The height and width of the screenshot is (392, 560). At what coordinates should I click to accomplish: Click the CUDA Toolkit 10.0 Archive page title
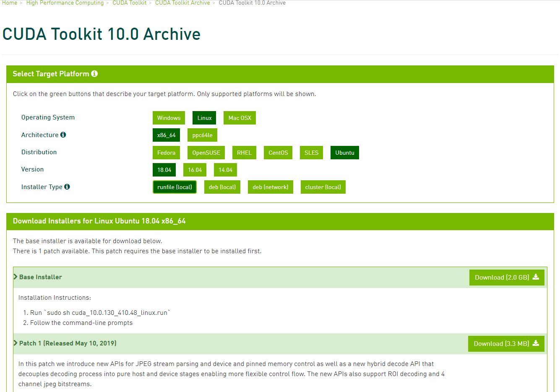[102, 34]
